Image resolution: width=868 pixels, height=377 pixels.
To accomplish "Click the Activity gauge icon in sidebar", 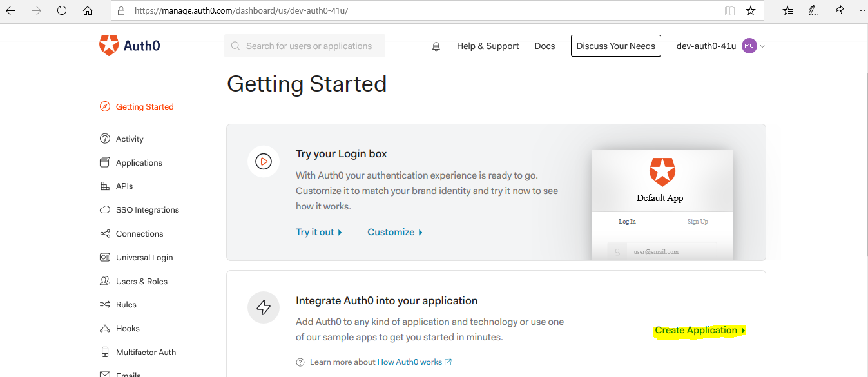I will coord(105,139).
